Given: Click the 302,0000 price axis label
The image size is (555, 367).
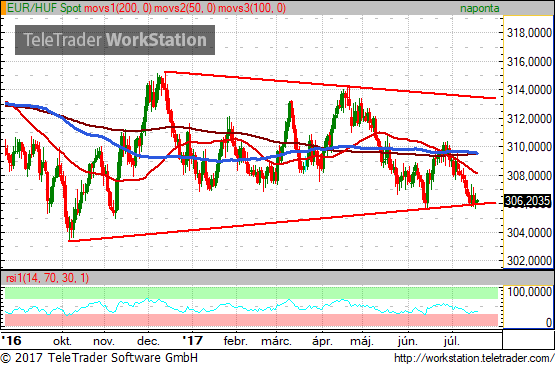Looking at the screenshot, I should click(x=530, y=261).
